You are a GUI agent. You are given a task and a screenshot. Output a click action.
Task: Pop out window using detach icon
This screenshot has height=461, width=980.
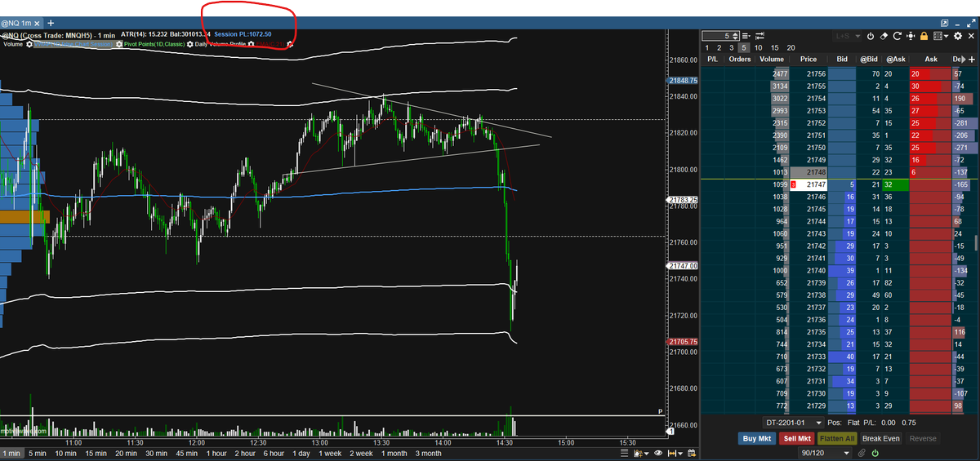[x=945, y=23]
